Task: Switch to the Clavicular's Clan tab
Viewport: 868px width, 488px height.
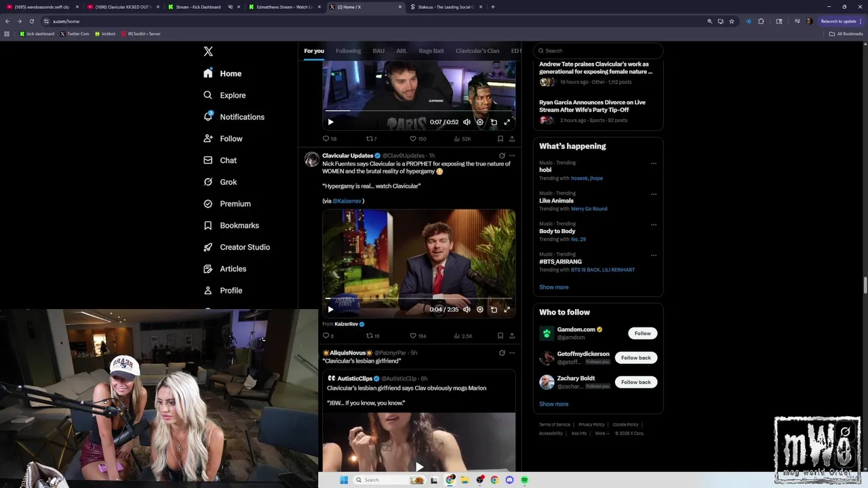Action: [x=477, y=51]
